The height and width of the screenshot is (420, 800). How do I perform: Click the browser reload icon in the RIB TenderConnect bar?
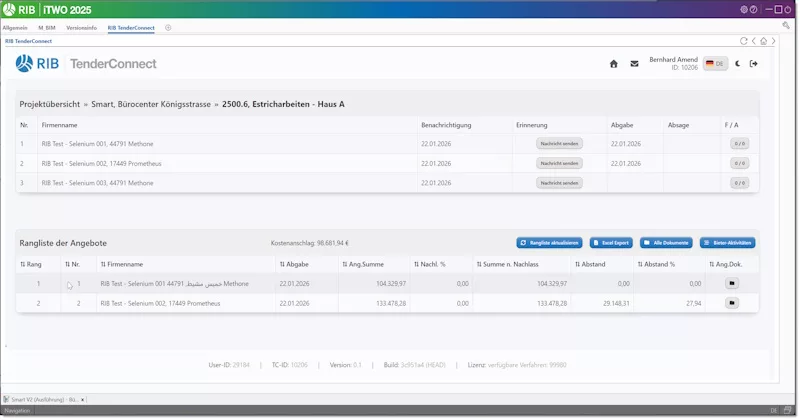pyautogui.click(x=743, y=41)
